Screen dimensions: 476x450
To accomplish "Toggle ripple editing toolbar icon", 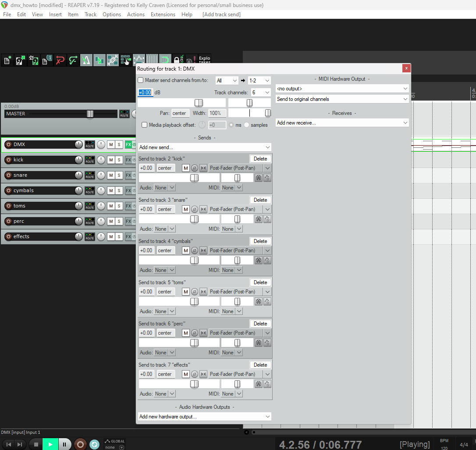I will [125, 61].
